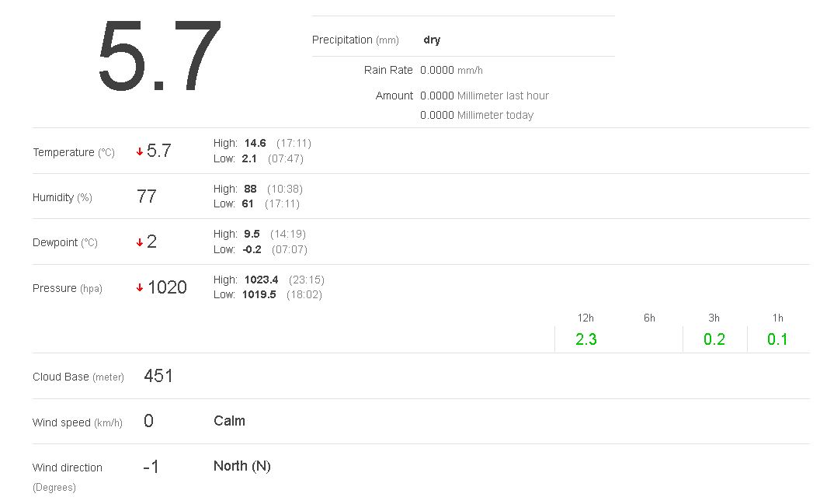The width and height of the screenshot is (827, 504).
Task: Click the pressure High 1023.4 value
Action: click(x=261, y=280)
